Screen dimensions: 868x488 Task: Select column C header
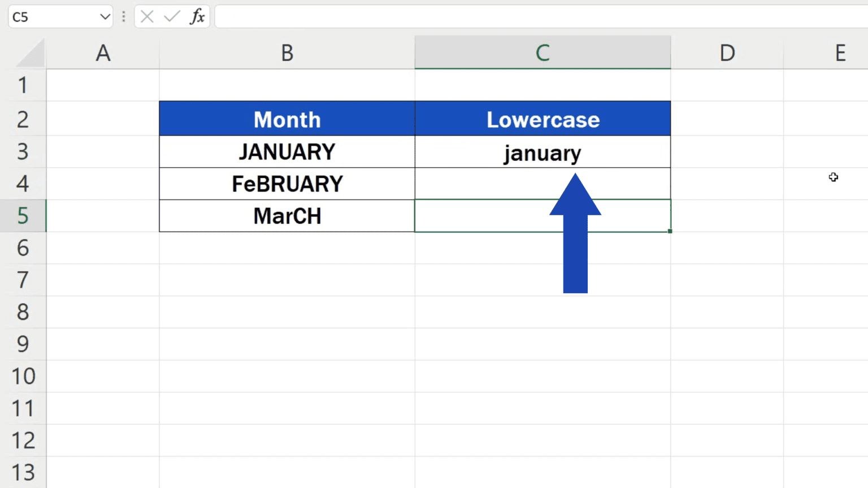tap(542, 53)
